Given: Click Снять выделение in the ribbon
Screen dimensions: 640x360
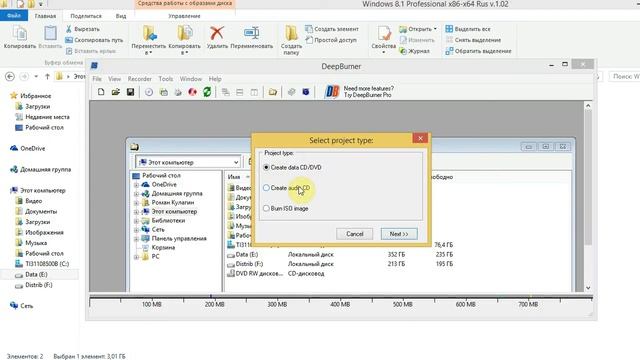Looking at the screenshot, I should click(x=473, y=40).
